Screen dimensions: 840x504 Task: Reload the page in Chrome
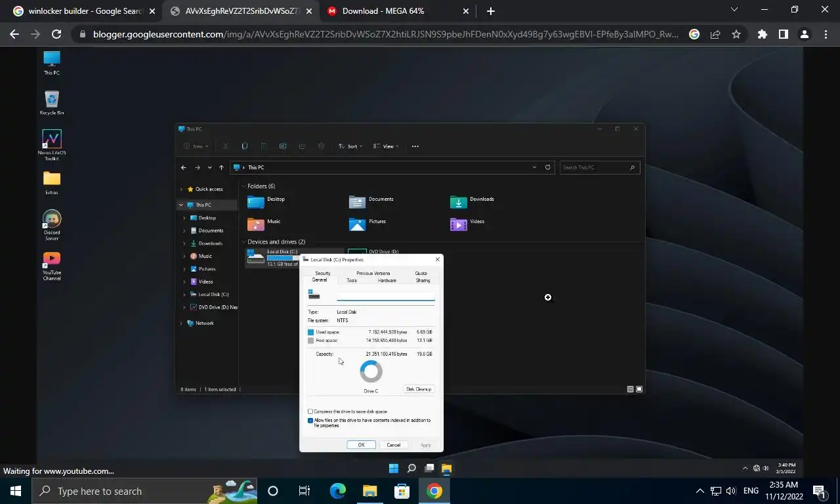click(56, 34)
